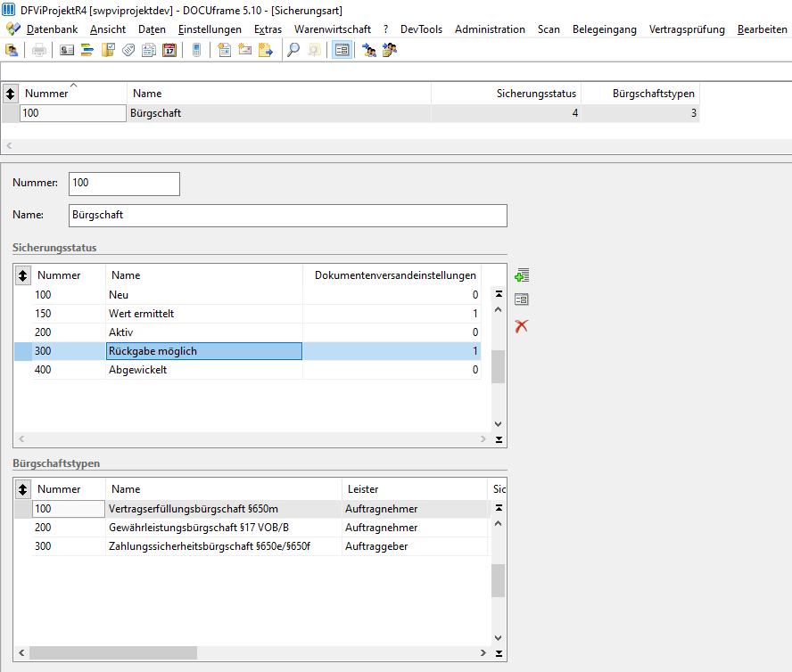Screen dimensions: 792x672
Task: Open the Belegeingang menu
Action: click(x=605, y=29)
